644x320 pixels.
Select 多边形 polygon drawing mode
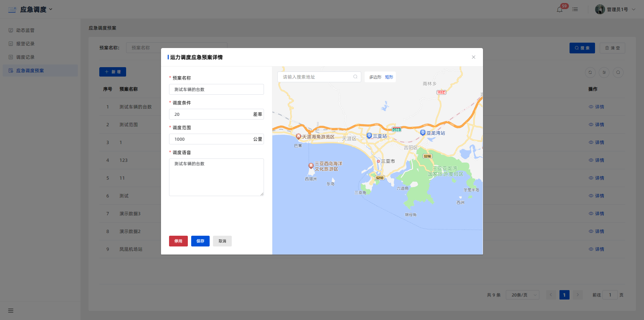click(x=375, y=77)
